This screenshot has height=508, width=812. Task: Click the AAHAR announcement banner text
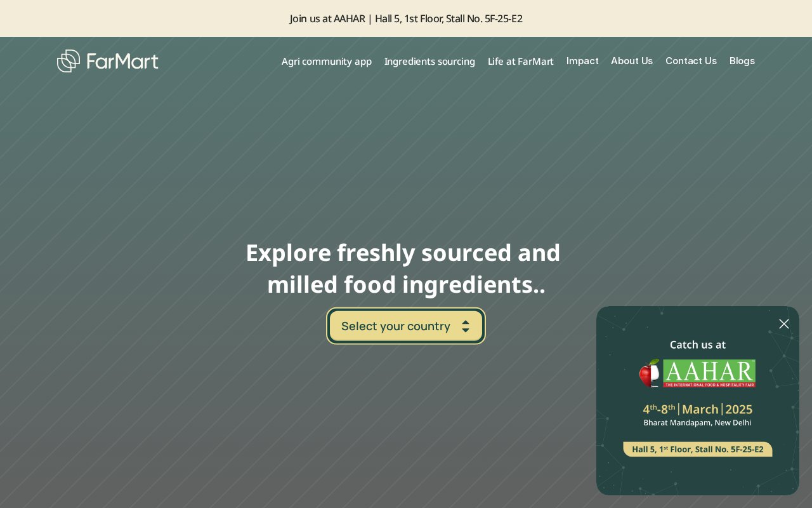pos(406,18)
